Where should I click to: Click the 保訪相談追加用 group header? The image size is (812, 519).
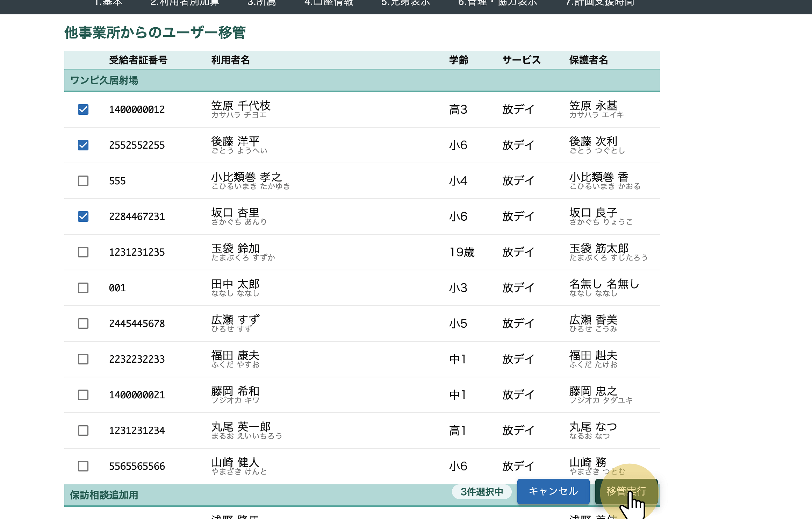click(x=104, y=495)
